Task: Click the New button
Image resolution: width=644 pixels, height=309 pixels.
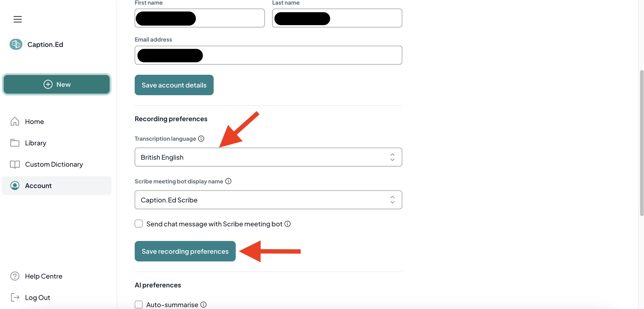Action: tap(56, 84)
